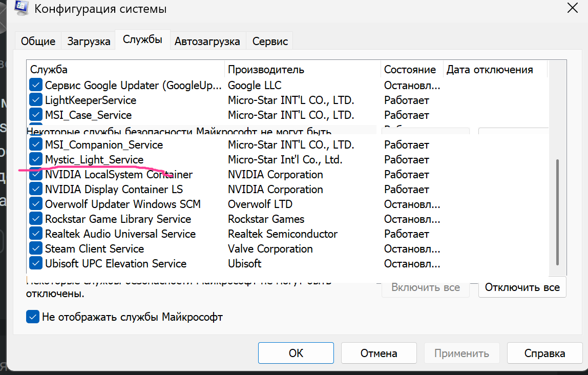Click the Отмена button
588x375 pixels.
tap(379, 353)
